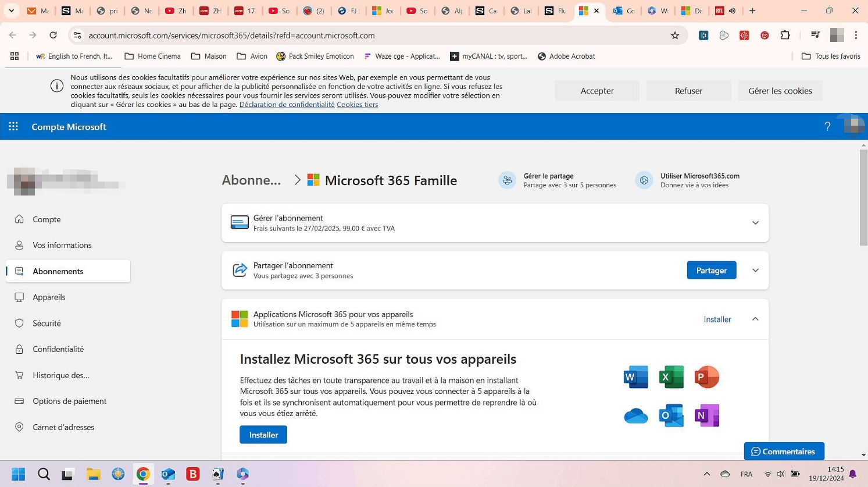Click the Gérer les cookies button
Image resolution: width=868 pixels, height=487 pixels.
click(780, 91)
